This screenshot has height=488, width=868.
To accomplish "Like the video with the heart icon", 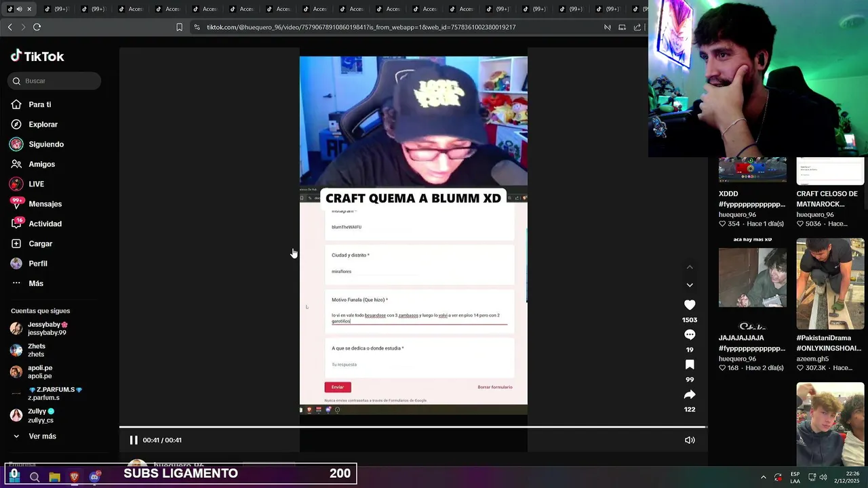I will (x=690, y=305).
